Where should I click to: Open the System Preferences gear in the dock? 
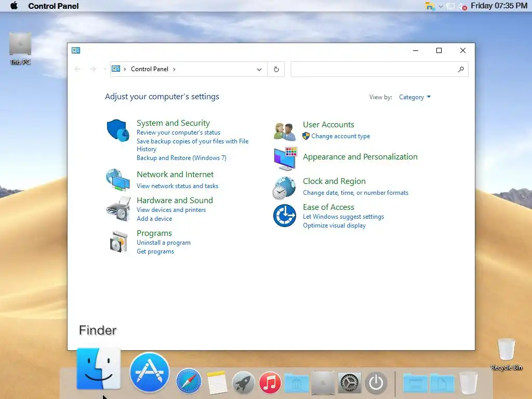[x=350, y=383]
